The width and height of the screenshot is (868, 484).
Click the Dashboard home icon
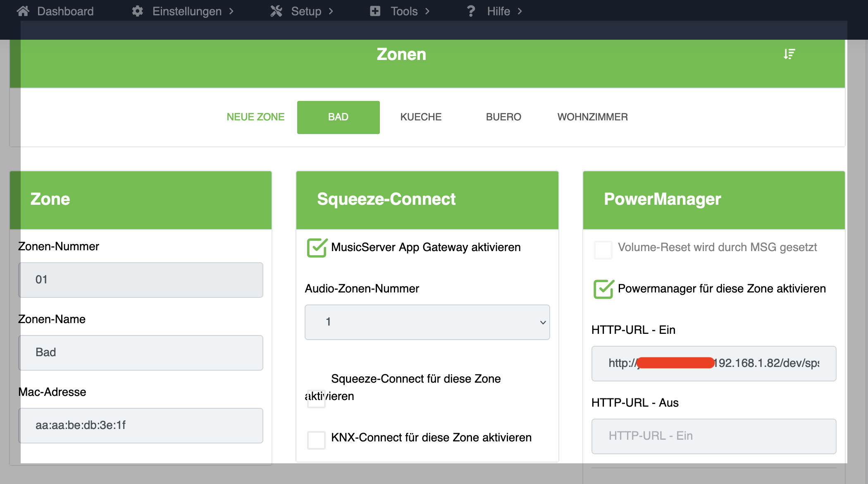coord(23,11)
